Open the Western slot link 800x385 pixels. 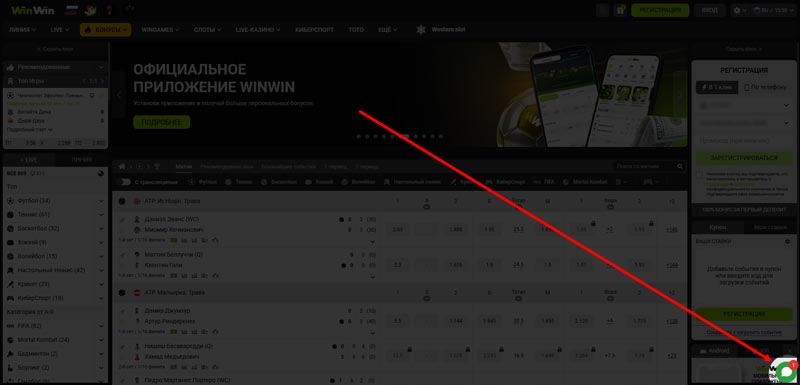448,30
